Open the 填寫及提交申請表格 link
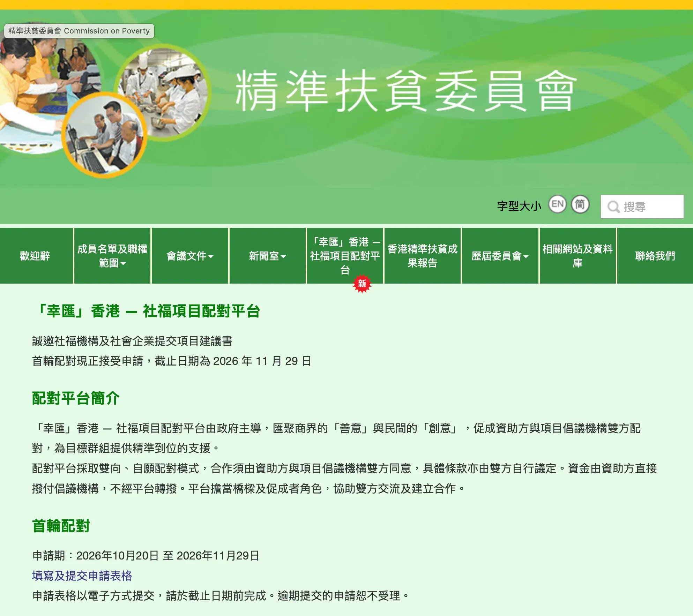The image size is (693, 616). tap(82, 576)
